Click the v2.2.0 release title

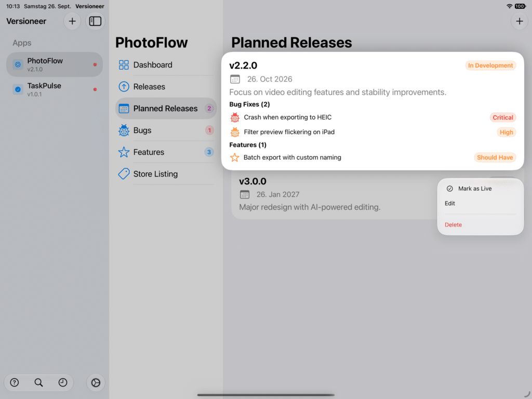(x=243, y=65)
